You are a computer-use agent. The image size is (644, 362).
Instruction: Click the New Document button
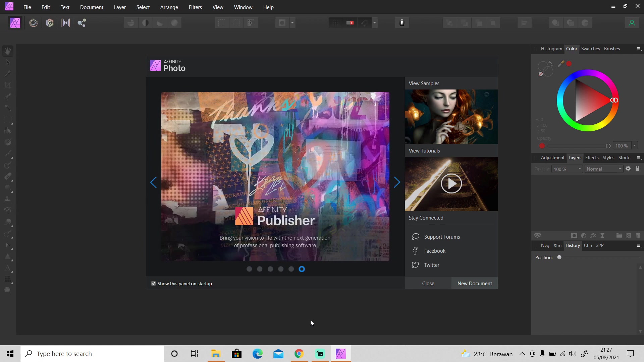pos(475,283)
